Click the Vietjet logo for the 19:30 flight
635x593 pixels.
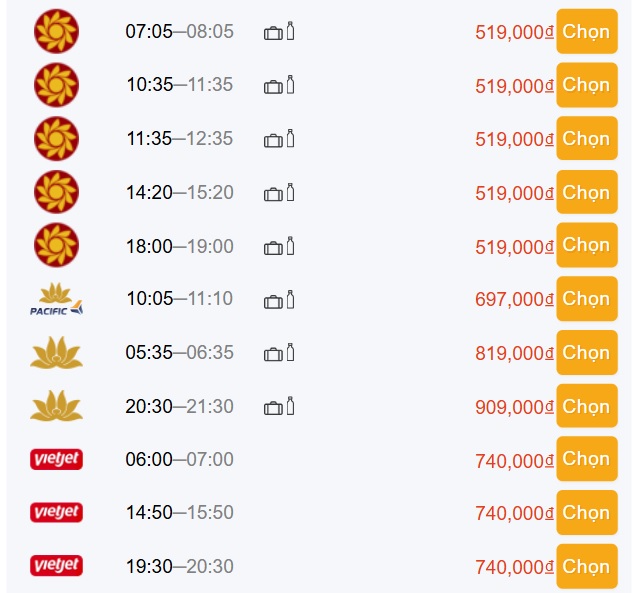tap(56, 567)
